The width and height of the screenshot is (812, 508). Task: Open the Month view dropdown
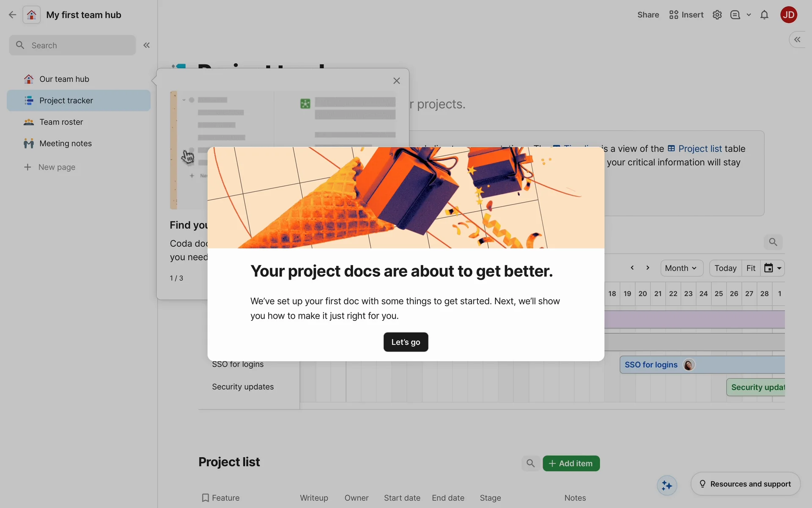click(681, 268)
